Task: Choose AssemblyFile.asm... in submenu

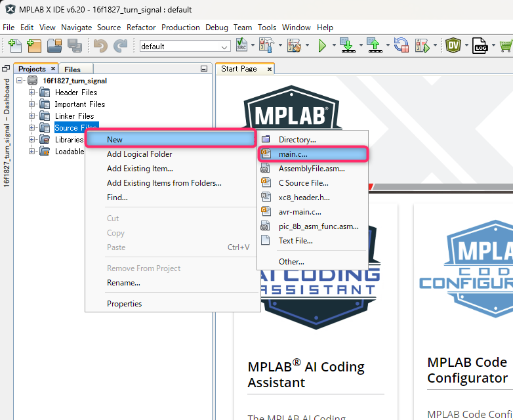Action: tap(313, 169)
